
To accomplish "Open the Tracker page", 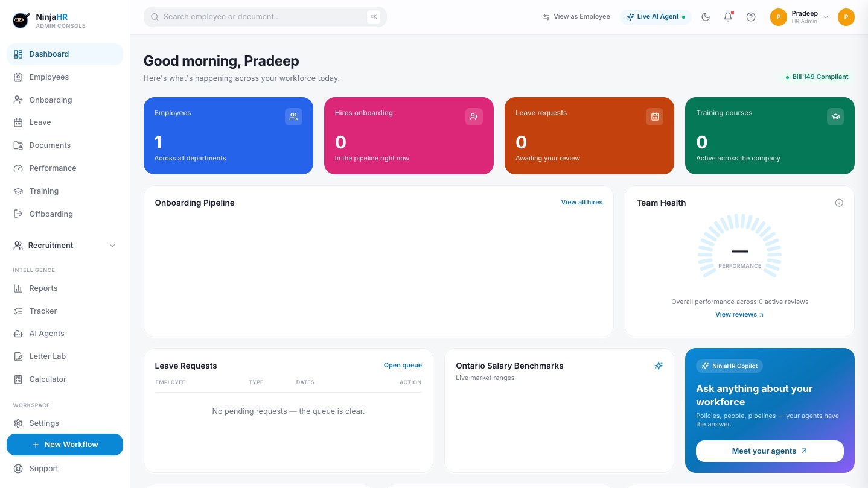I will pyautogui.click(x=65, y=311).
